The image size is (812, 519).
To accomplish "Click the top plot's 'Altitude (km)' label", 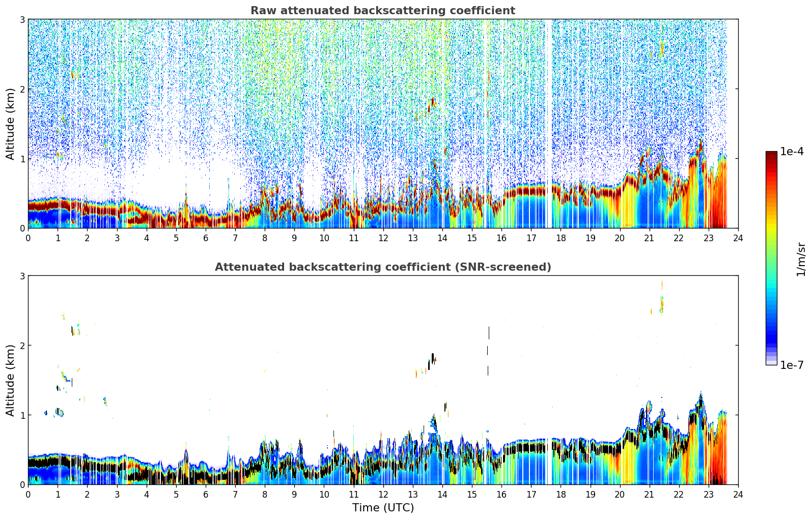I will [x=11, y=124].
